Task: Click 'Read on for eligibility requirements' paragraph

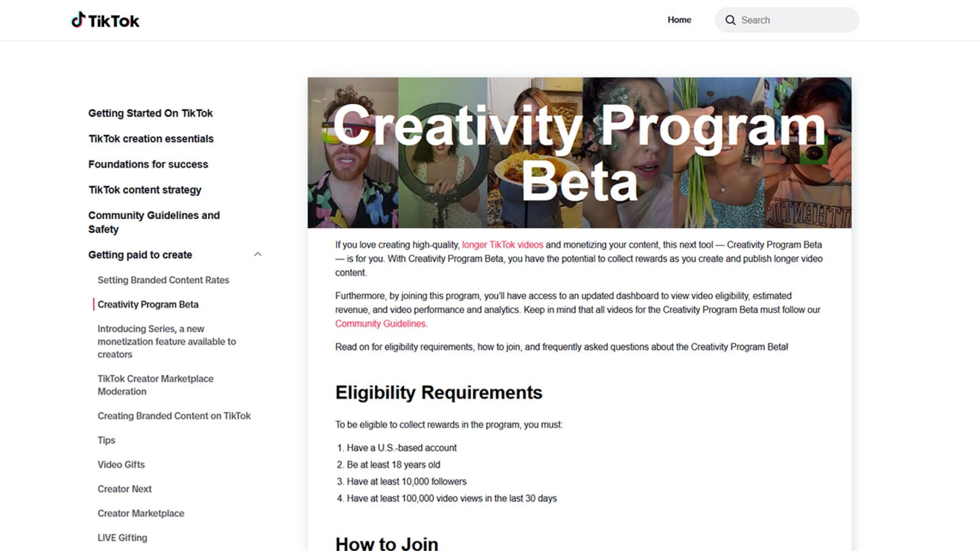Action: 561,347
